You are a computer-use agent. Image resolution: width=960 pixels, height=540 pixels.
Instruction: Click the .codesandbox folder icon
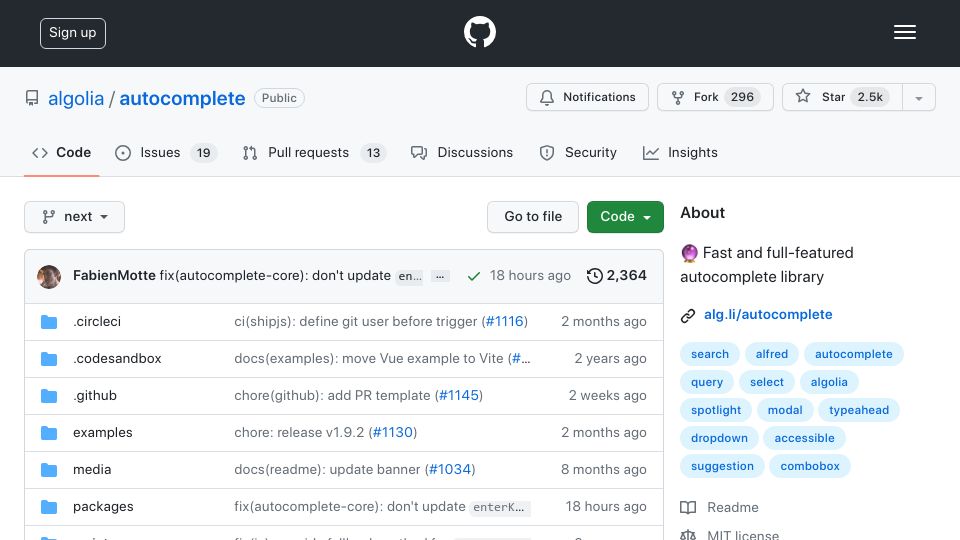(x=49, y=359)
